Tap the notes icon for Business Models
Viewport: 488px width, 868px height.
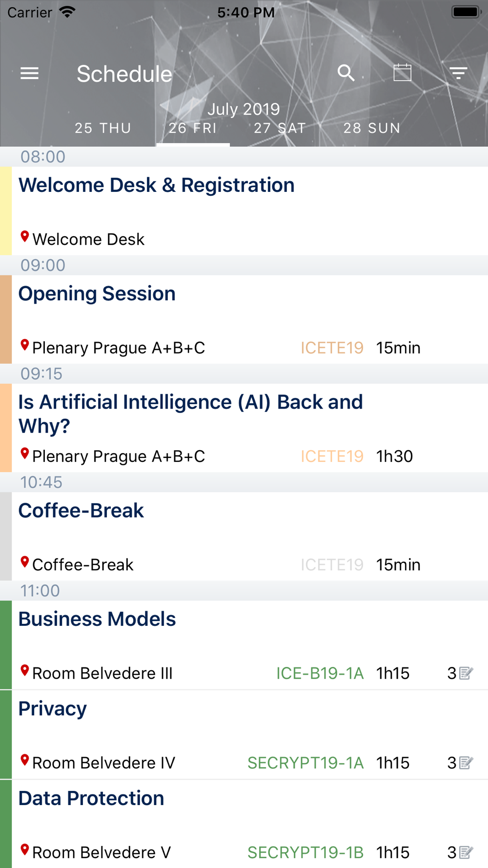pyautogui.click(x=466, y=673)
